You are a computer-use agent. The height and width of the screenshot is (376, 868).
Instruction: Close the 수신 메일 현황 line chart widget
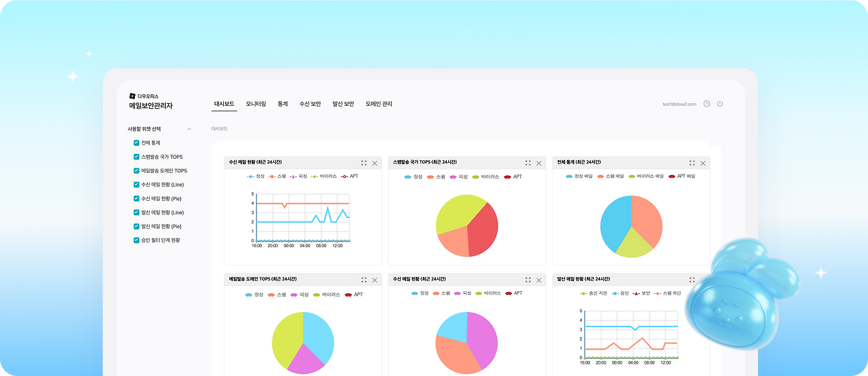pos(374,163)
